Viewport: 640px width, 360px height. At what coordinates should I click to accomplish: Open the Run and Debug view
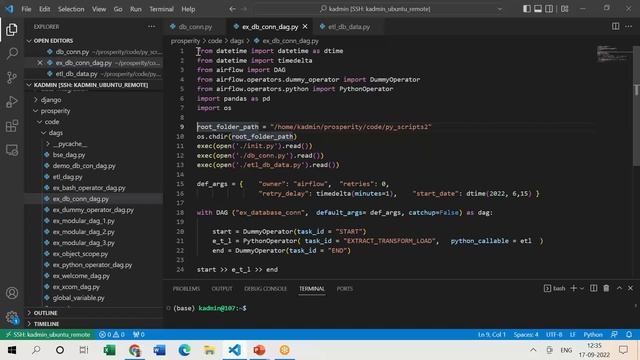point(12,102)
